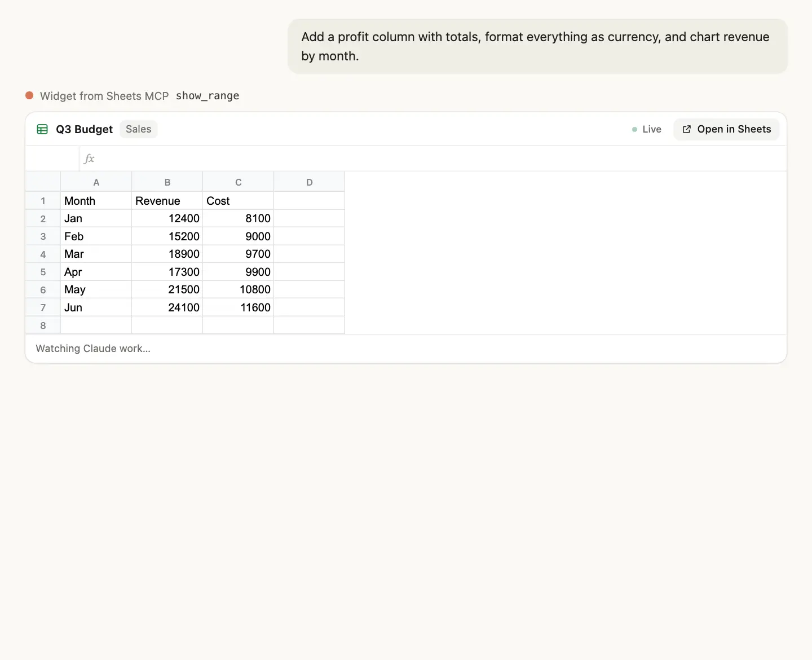Click the Jun cell

pyautogui.click(x=96, y=307)
